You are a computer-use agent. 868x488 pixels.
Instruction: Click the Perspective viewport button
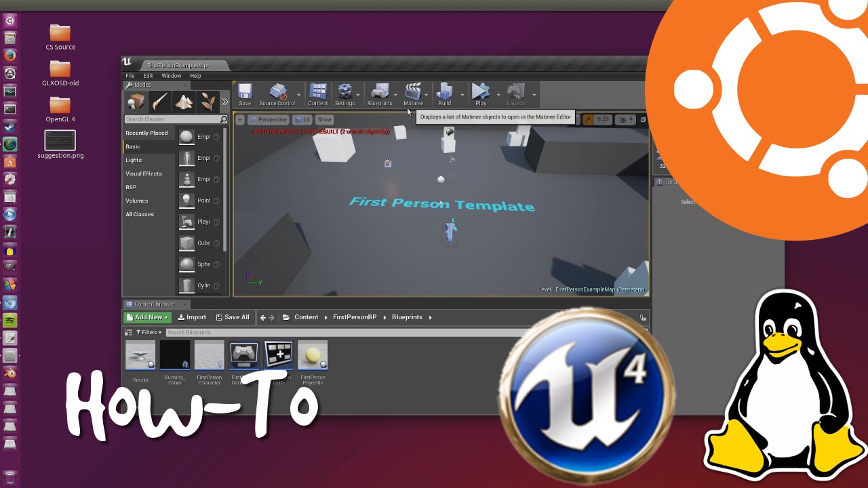269,119
